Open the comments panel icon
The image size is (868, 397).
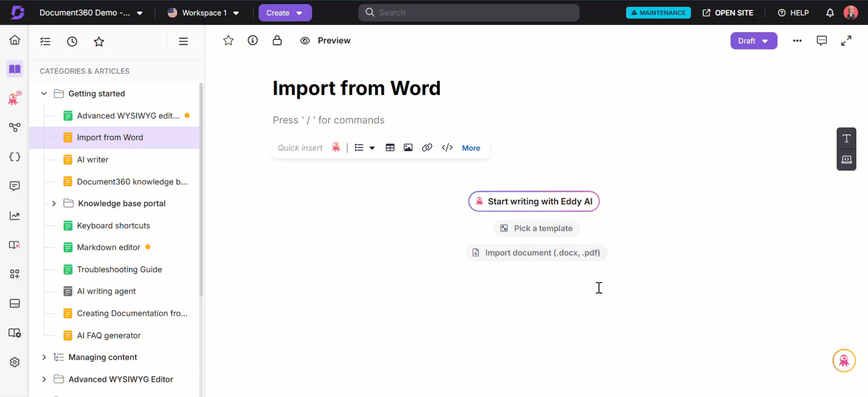click(822, 41)
